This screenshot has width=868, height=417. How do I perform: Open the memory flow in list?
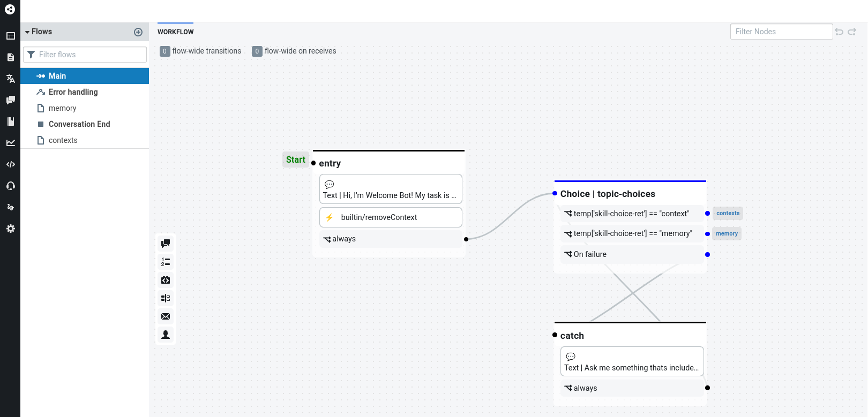coord(62,108)
